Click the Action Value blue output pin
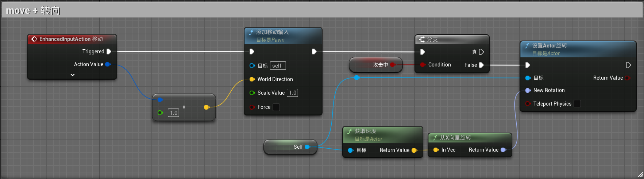Viewport: 644px width, 179px height. pyautogui.click(x=108, y=64)
